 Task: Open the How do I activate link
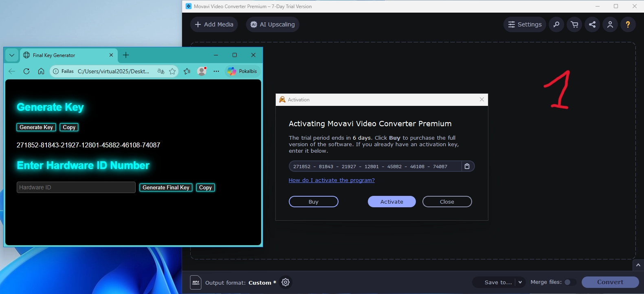click(332, 180)
